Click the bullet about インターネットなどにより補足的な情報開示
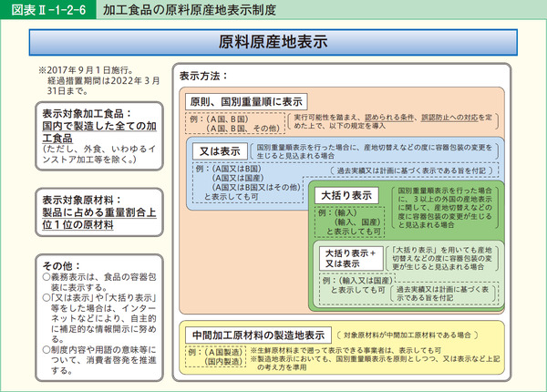547x392 pixels. pos(99,318)
